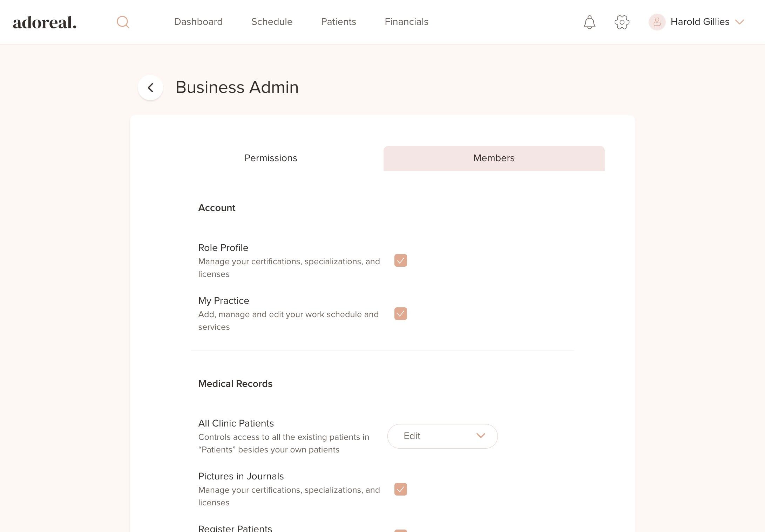Click the adoreal logo
Viewport: 765px width, 532px height.
tap(45, 22)
